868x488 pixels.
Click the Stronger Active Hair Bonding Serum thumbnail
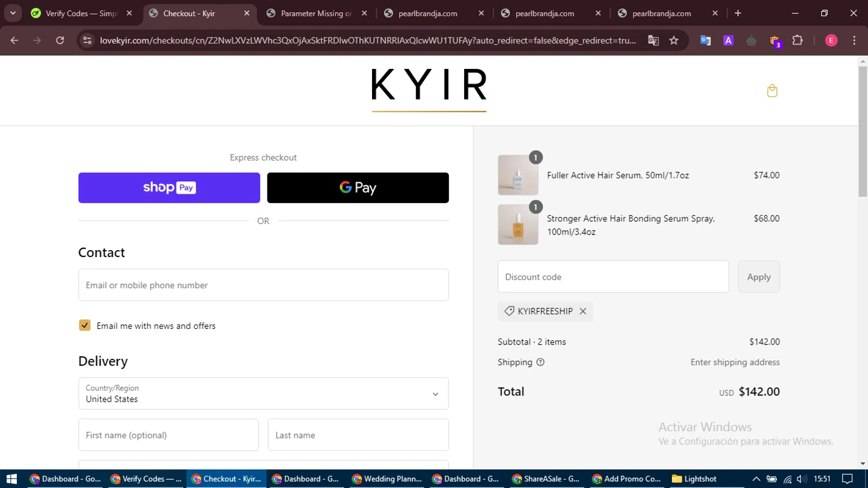518,225
